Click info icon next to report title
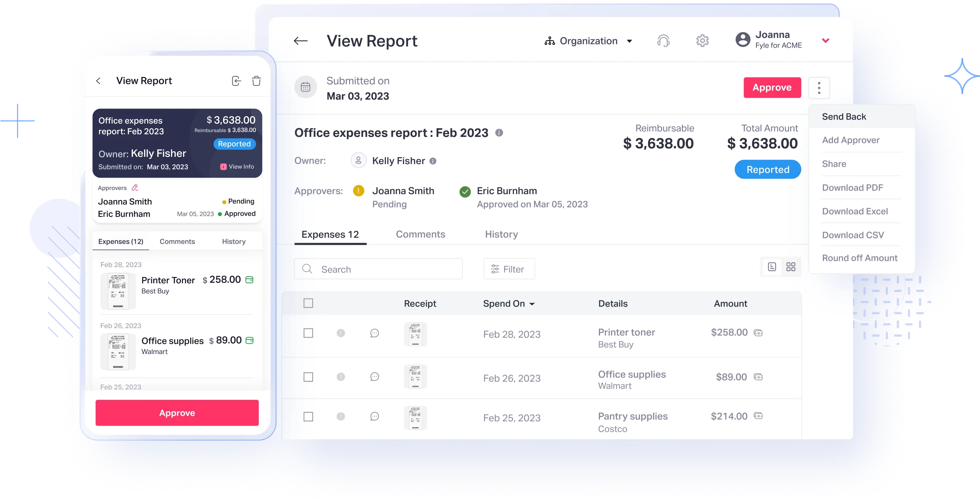The width and height of the screenshot is (980, 504). [499, 133]
